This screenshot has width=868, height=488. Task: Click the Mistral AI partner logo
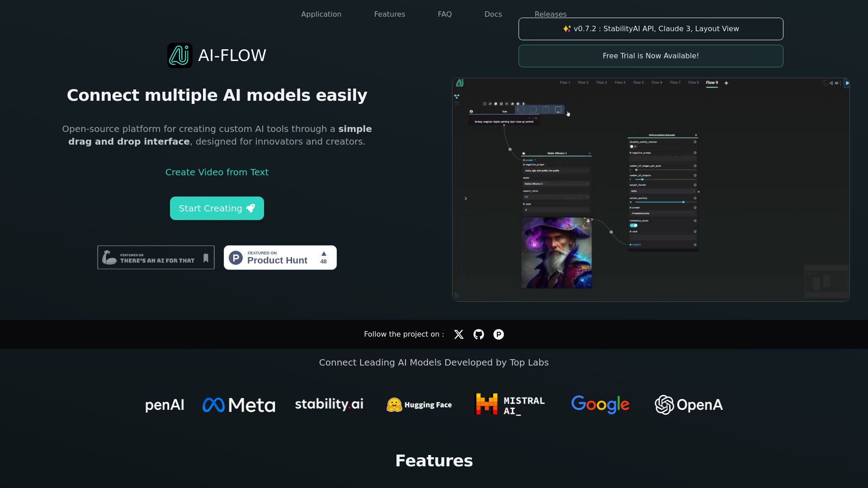coord(509,404)
